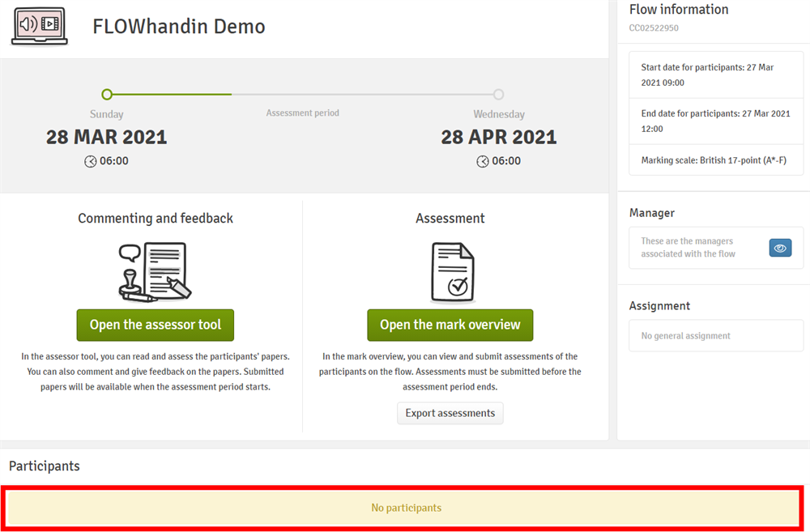Click the assessment period end marker
Viewport: 810px width, 532px height.
tap(498, 95)
